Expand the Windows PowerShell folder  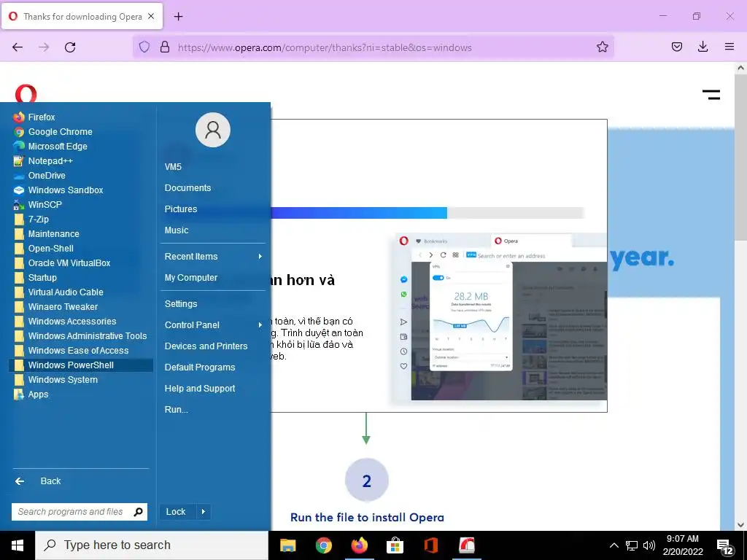point(81,365)
